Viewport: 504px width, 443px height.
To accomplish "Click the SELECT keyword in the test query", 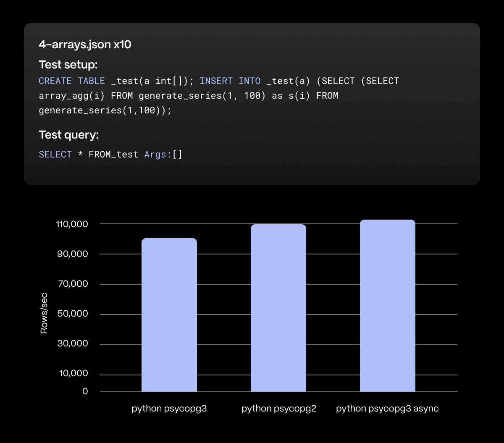I will pyautogui.click(x=55, y=154).
